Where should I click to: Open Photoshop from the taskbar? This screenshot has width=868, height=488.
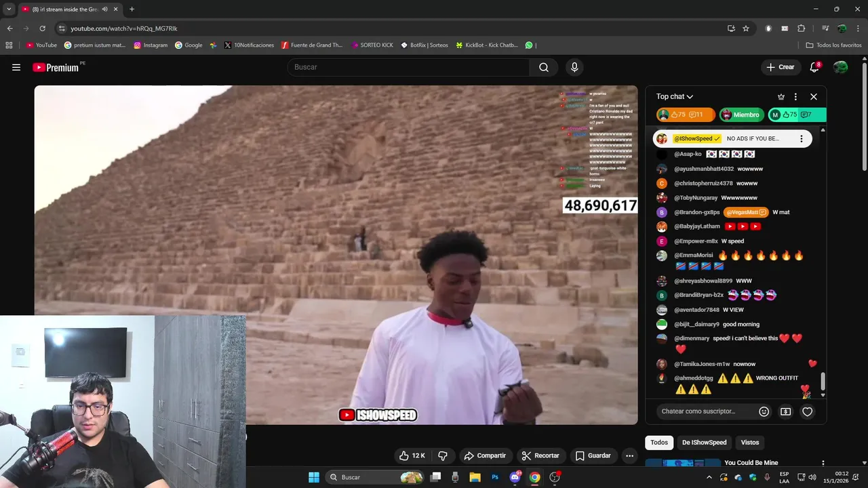click(x=495, y=477)
